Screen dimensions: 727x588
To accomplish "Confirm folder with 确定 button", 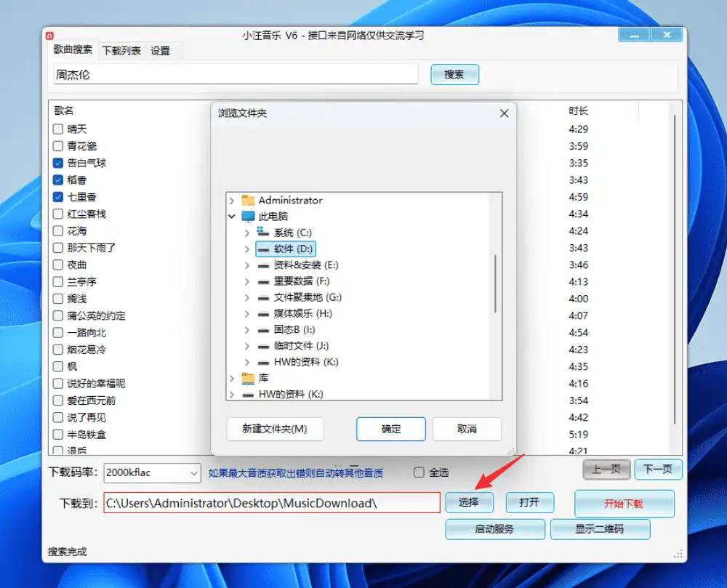I will (x=391, y=429).
